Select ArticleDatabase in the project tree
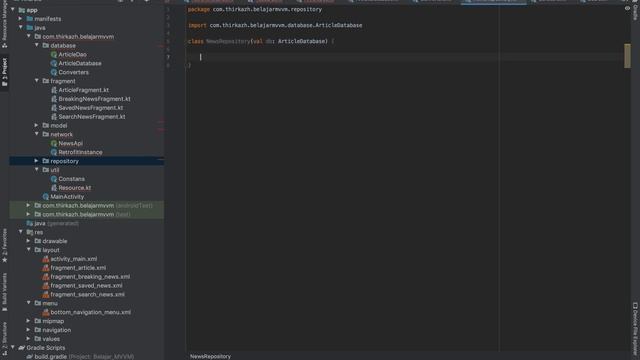This screenshot has height=360, width=640. point(80,64)
